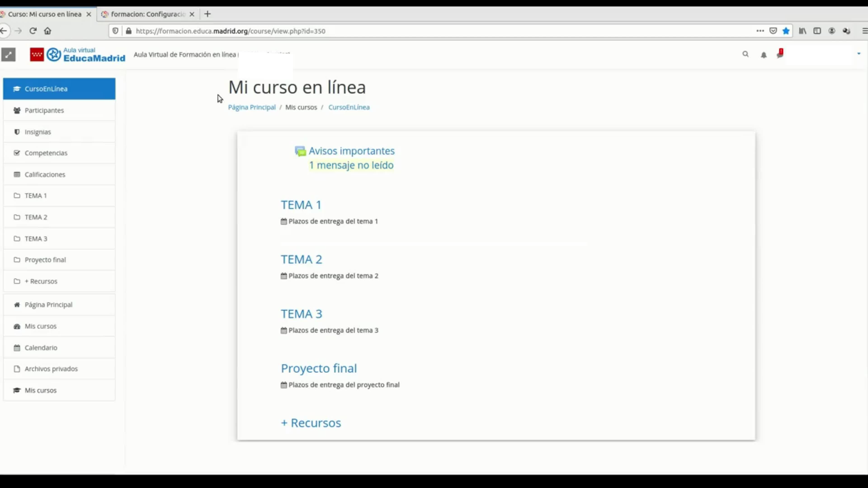Click the TEMA 2 section heading
868x488 pixels.
click(x=301, y=259)
